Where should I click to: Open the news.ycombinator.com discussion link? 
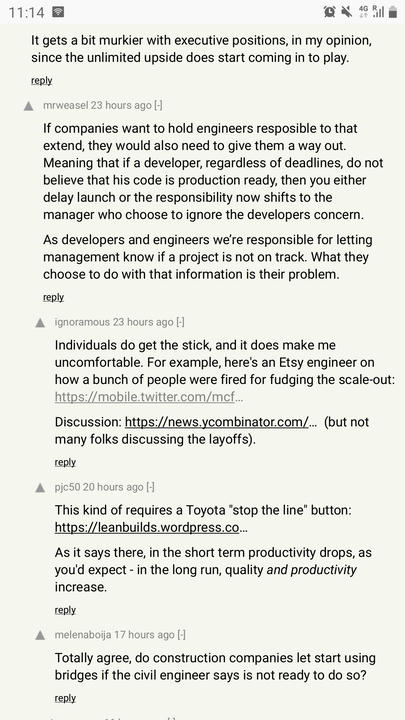tap(220, 422)
